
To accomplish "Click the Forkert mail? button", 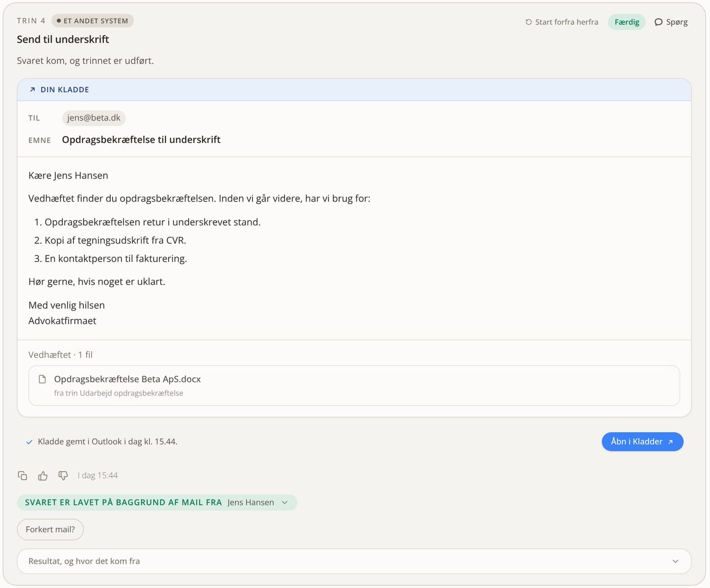I will (x=50, y=529).
